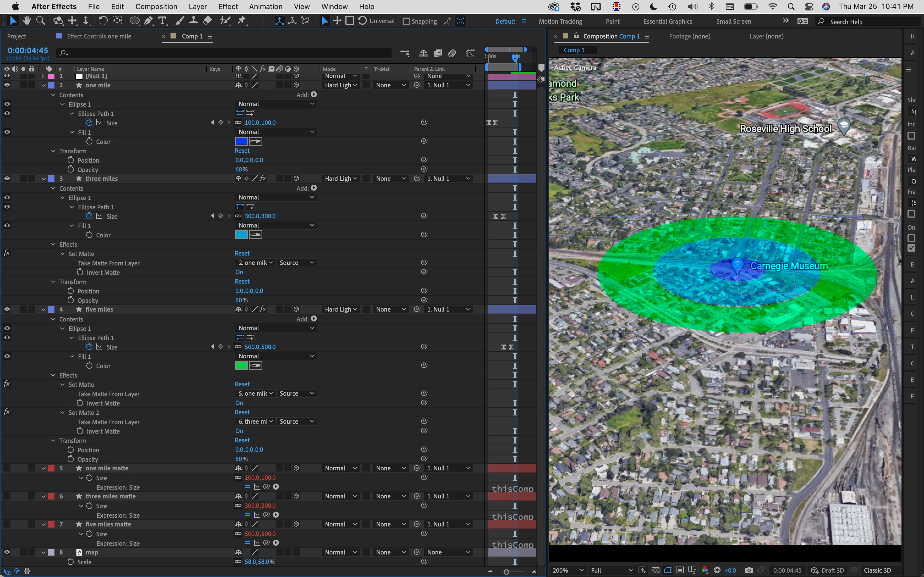Click the green fill color swatch
This screenshot has height=577, width=924.
coord(241,366)
